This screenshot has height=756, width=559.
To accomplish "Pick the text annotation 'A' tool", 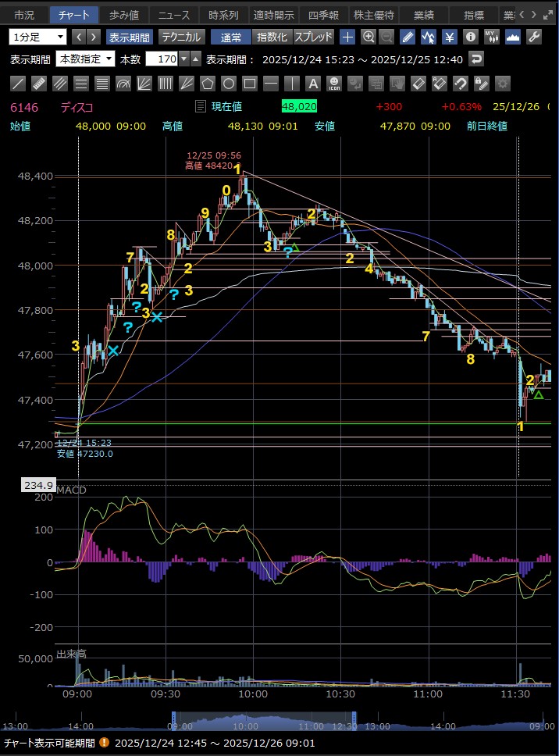I will pyautogui.click(x=313, y=83).
